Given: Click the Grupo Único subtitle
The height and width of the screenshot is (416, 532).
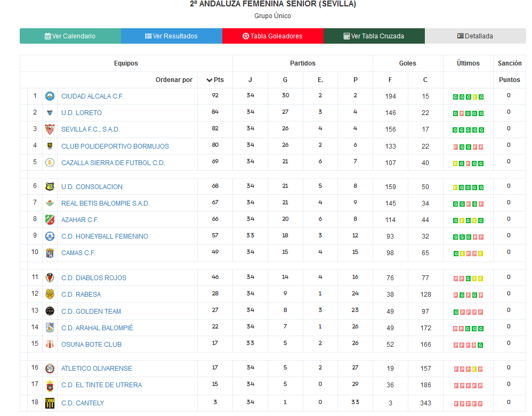Looking at the screenshot, I should [272, 16].
